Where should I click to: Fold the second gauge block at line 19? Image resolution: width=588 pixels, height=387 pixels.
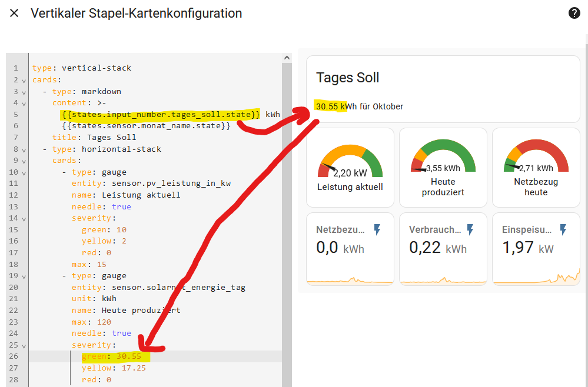click(x=24, y=276)
